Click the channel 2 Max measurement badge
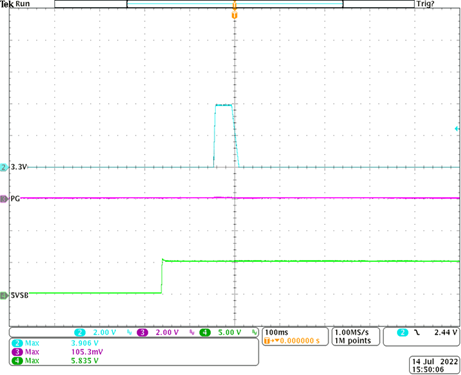The height and width of the screenshot is (375, 461). point(17,343)
